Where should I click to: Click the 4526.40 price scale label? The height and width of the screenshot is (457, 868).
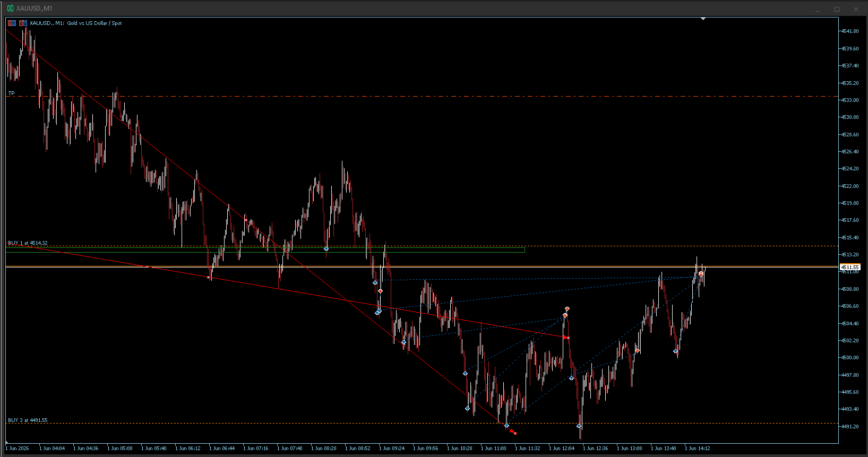(x=850, y=152)
